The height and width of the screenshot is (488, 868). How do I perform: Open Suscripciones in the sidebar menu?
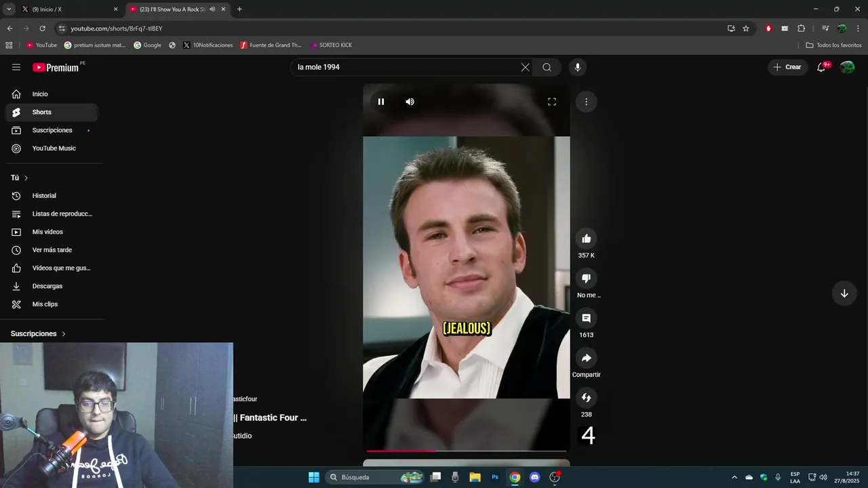coord(52,130)
